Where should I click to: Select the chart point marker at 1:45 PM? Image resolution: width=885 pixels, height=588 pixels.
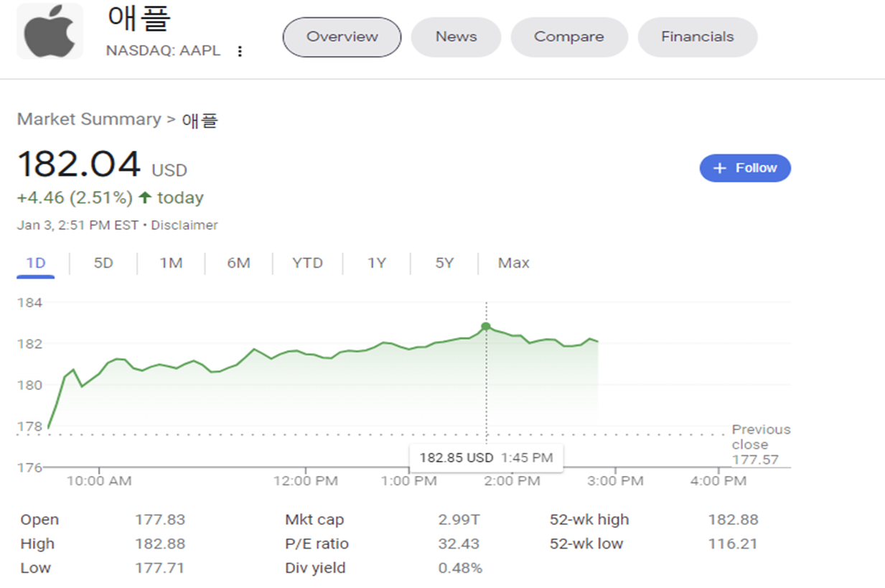486,326
